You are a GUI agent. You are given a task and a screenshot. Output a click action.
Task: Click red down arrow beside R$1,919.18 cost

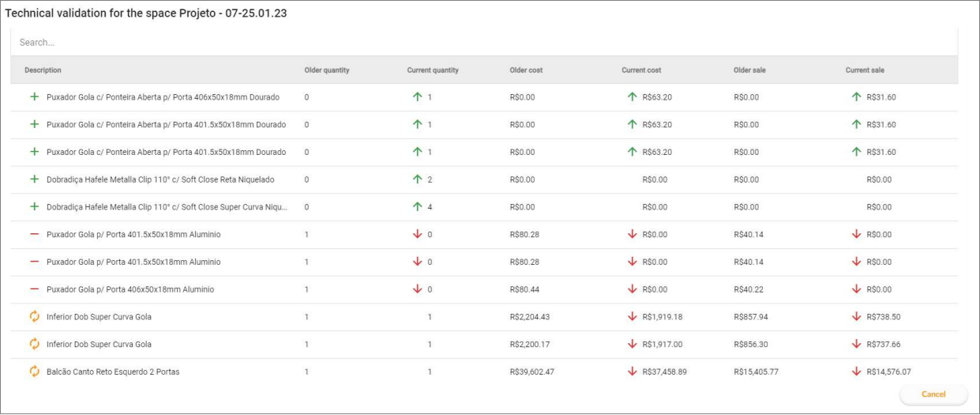tap(632, 317)
